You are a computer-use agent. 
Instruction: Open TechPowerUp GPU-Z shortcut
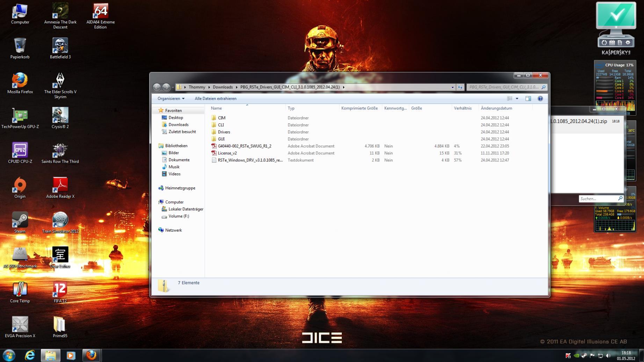pyautogui.click(x=20, y=118)
